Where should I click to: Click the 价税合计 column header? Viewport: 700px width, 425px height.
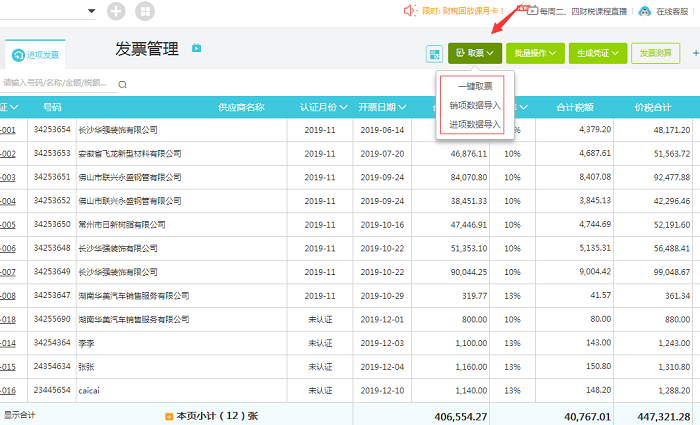(x=653, y=107)
